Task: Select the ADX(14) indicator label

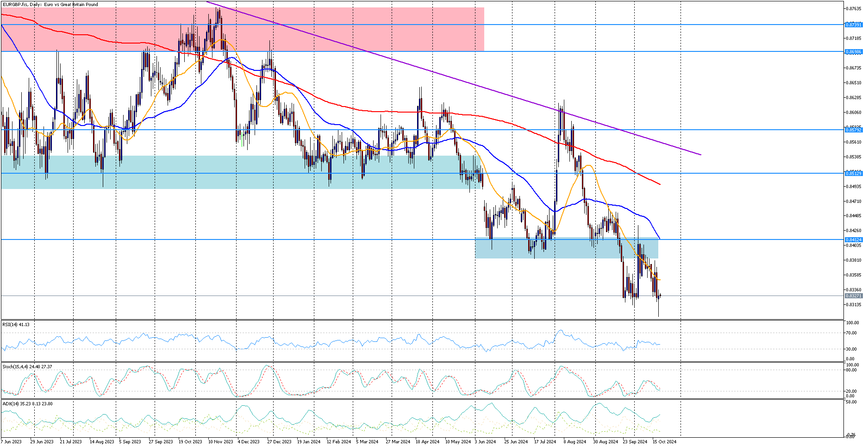Action: click(27, 404)
